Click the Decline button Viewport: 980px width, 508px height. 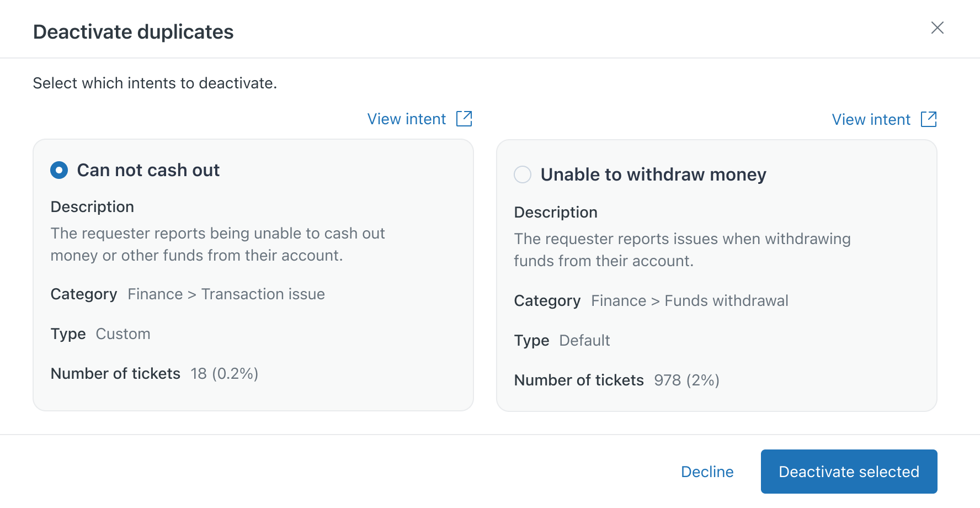pos(707,472)
